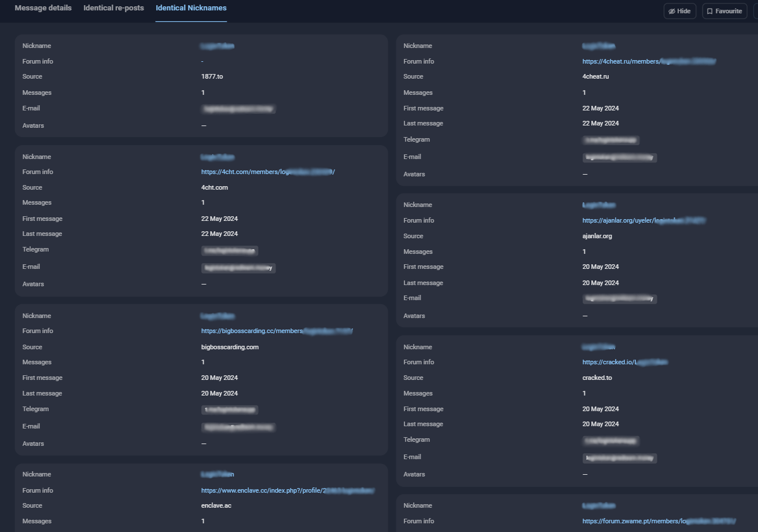Open the 4cheat.ru members forum link

(x=648, y=61)
